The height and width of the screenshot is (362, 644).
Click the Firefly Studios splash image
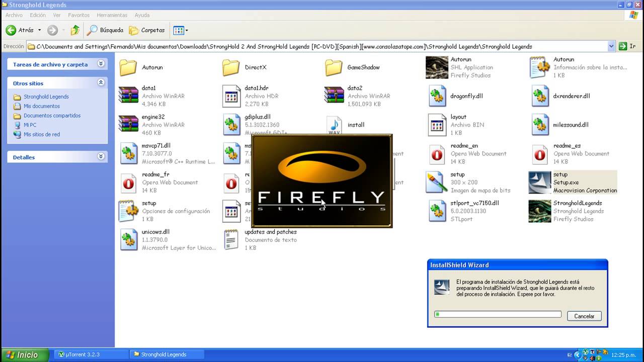321,181
